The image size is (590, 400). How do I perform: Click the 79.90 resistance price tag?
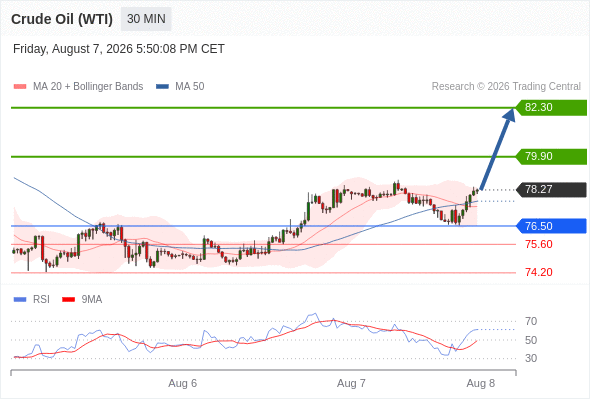point(551,157)
